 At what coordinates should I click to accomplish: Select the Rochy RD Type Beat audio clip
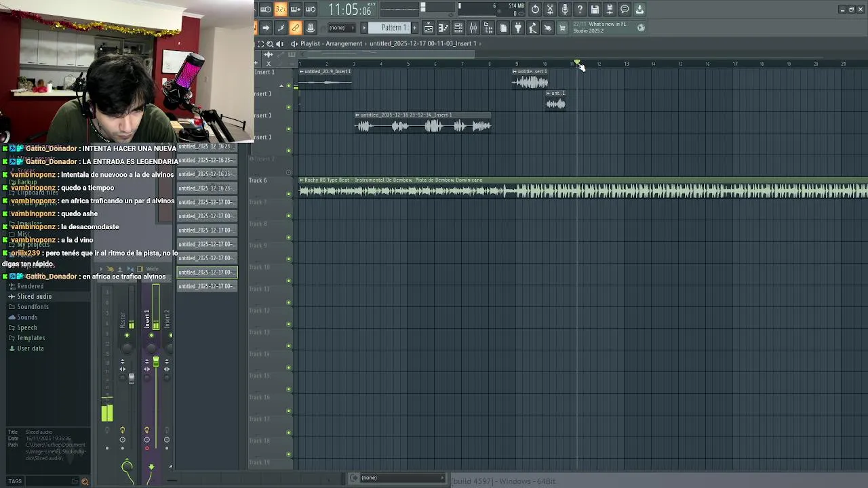(583, 189)
